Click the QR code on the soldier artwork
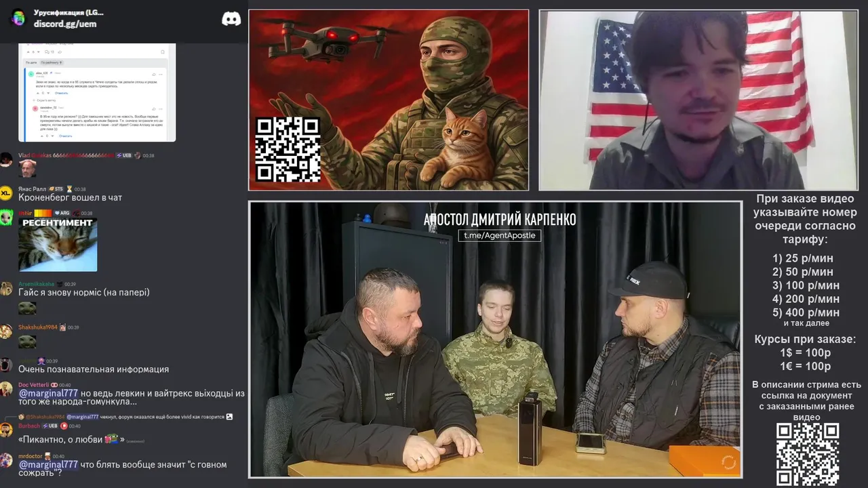This screenshot has width=868, height=488. [x=288, y=150]
